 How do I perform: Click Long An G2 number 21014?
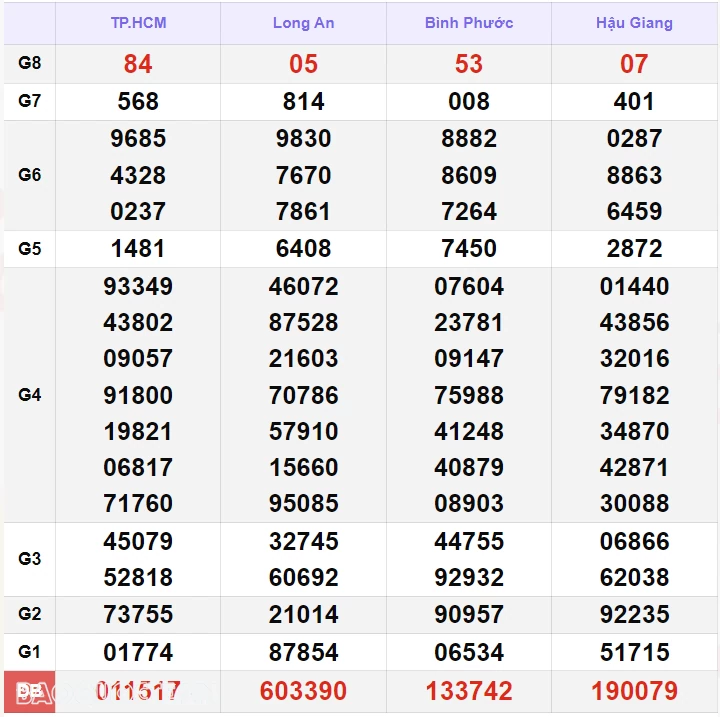tap(303, 615)
